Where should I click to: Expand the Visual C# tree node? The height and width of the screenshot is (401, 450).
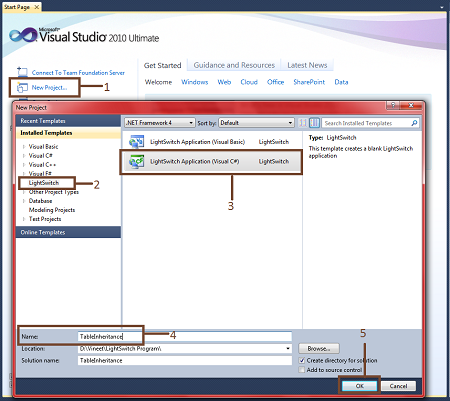pyautogui.click(x=24, y=156)
